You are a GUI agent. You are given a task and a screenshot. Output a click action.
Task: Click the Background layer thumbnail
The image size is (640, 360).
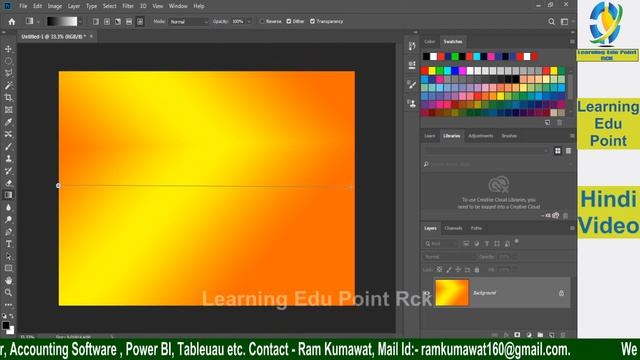(x=452, y=293)
